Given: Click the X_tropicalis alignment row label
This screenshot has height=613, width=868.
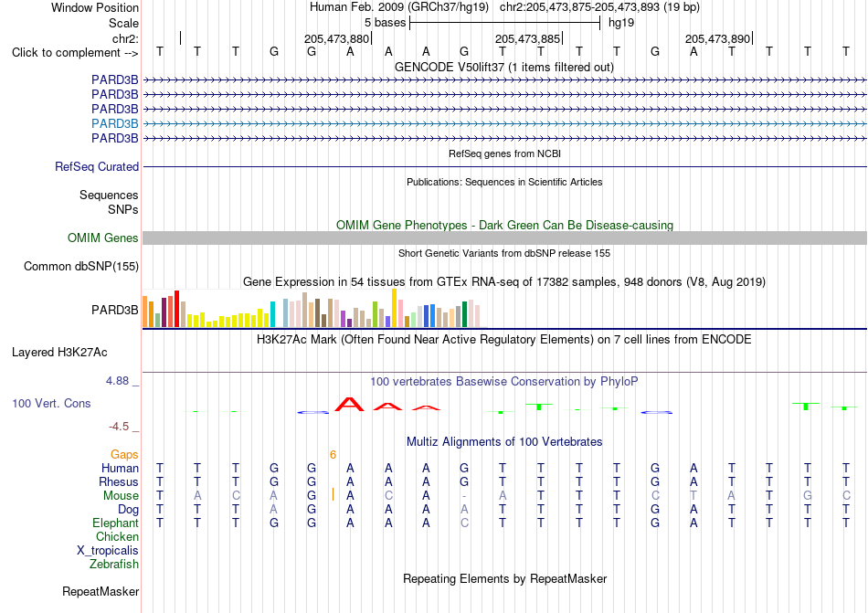Looking at the screenshot, I should point(108,551).
